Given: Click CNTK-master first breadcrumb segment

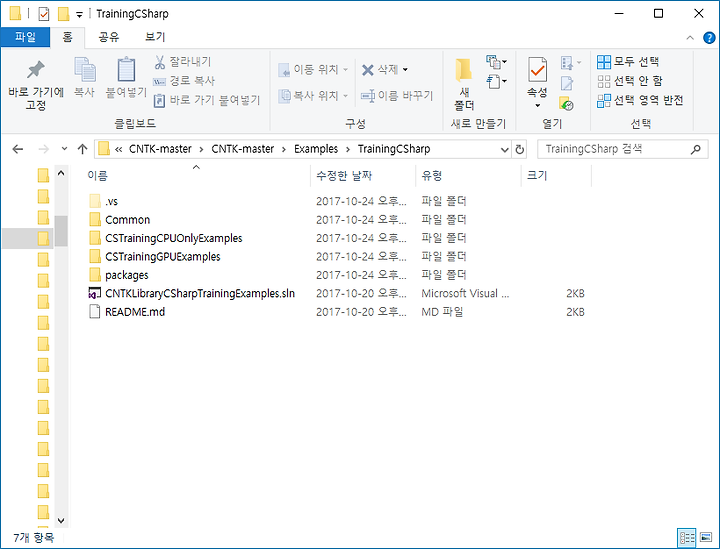Looking at the screenshot, I should 160,149.
